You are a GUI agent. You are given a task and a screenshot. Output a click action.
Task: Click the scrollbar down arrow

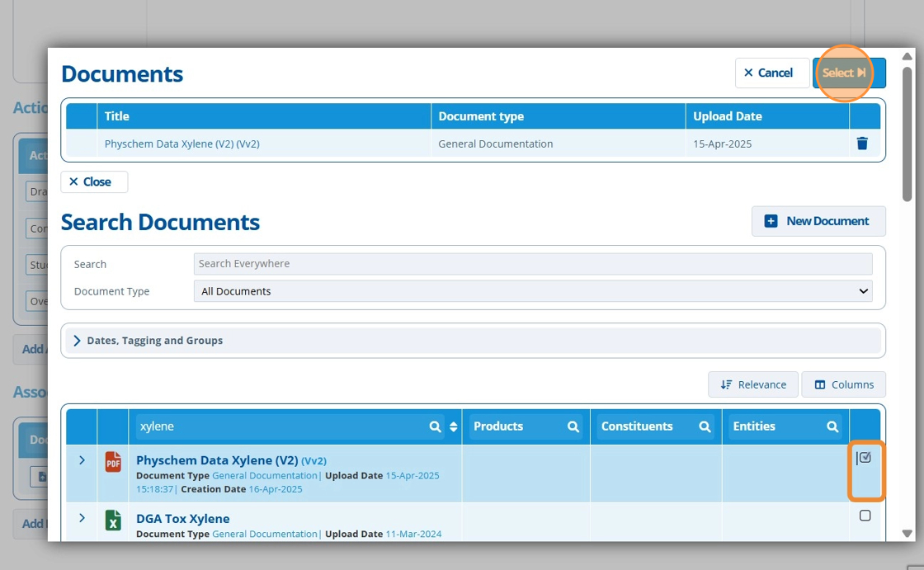(x=907, y=534)
